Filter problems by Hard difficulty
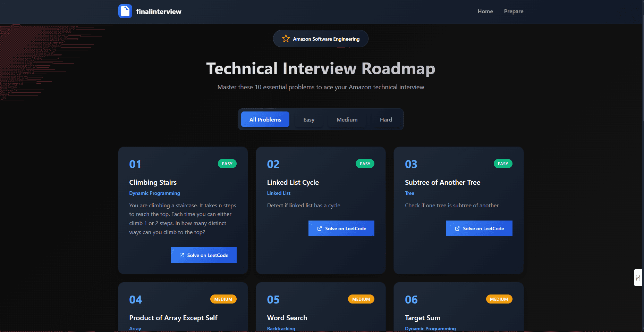 click(x=386, y=119)
